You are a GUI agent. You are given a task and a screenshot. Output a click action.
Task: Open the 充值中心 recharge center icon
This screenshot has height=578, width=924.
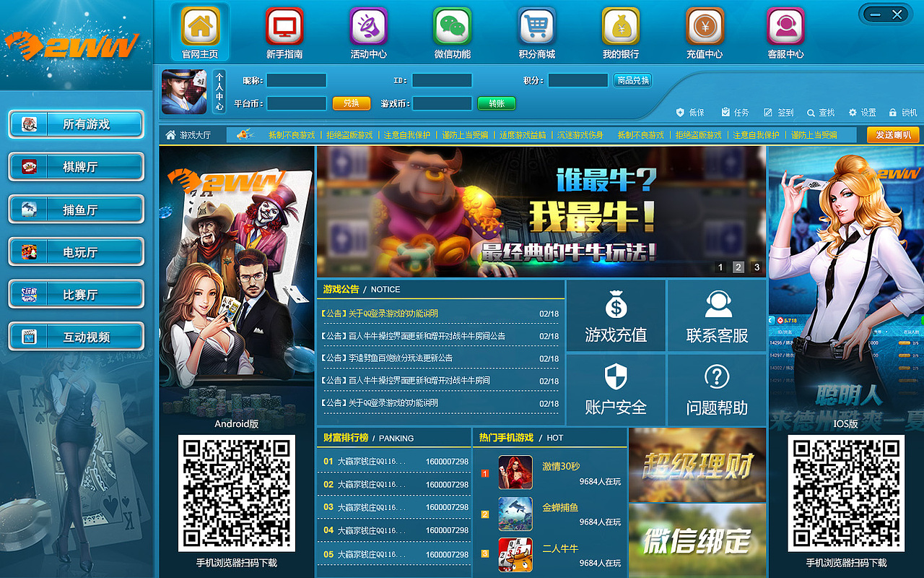click(705, 27)
